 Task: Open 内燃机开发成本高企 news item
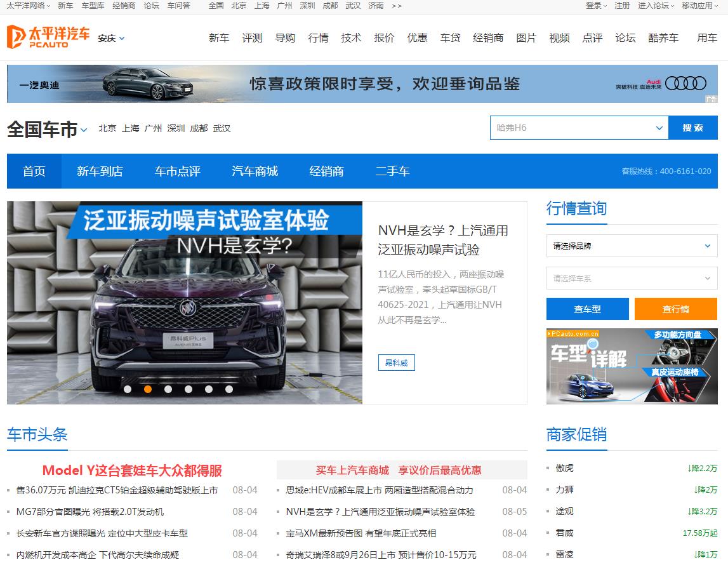[98, 554]
